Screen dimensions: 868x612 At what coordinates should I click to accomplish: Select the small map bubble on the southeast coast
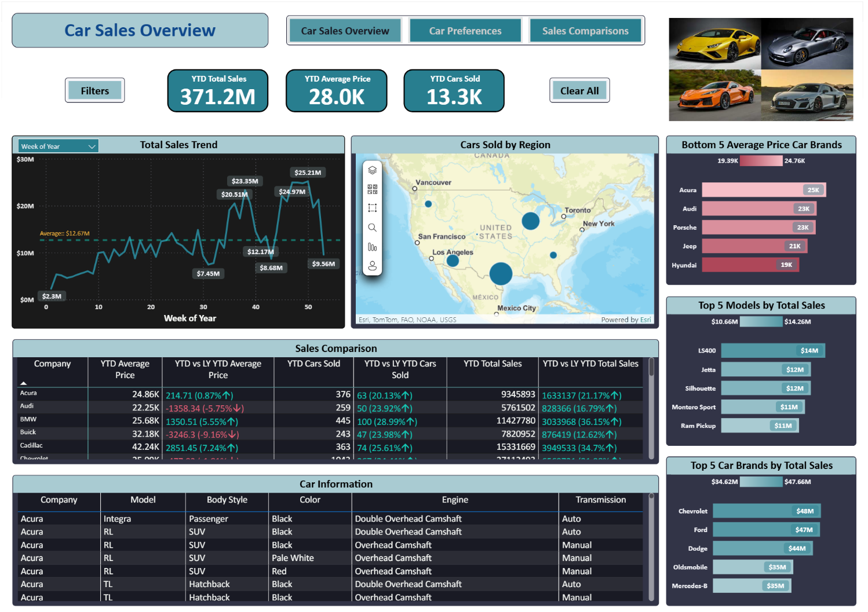point(553,255)
